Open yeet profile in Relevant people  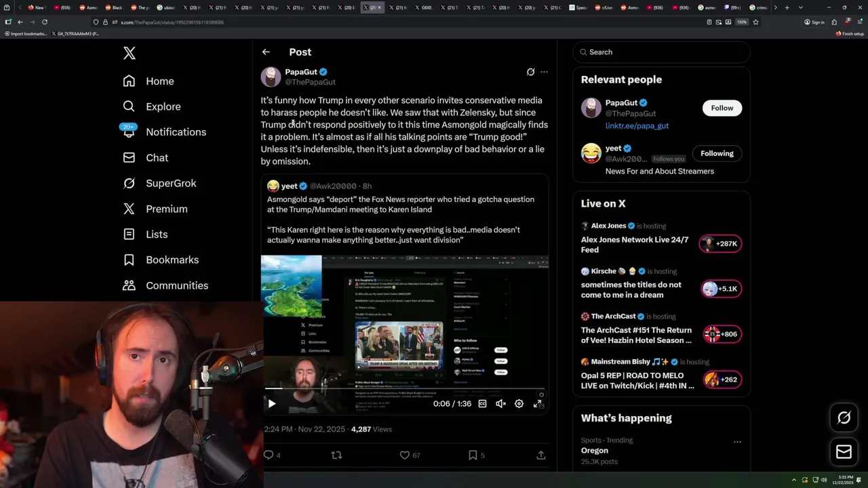[x=613, y=148]
